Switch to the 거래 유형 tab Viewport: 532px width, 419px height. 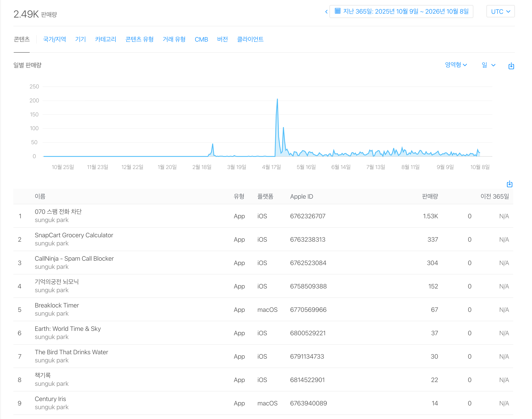174,39
